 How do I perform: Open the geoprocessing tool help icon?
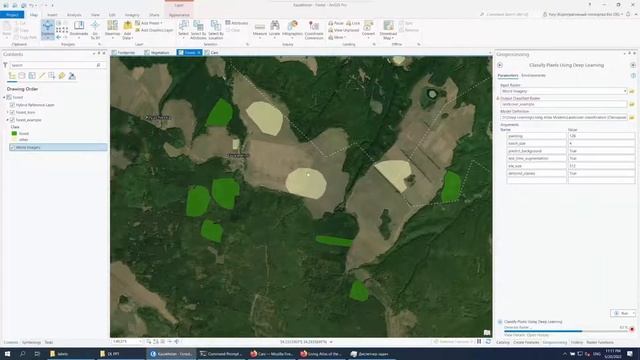tap(633, 76)
